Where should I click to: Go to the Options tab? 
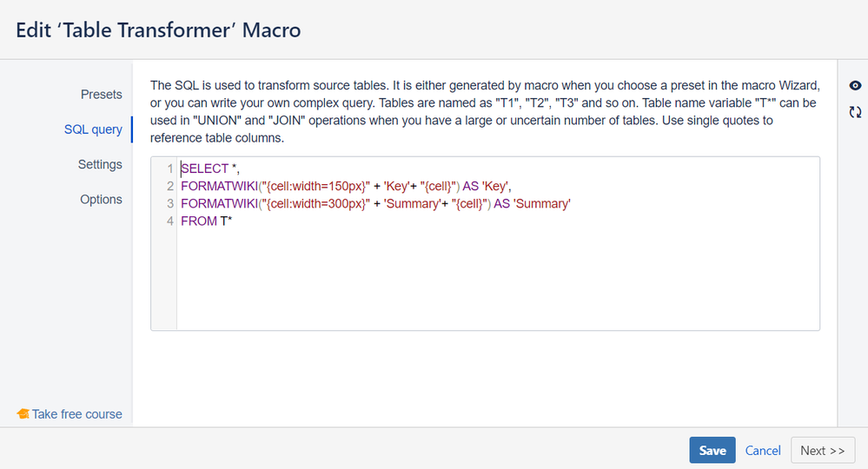101,199
